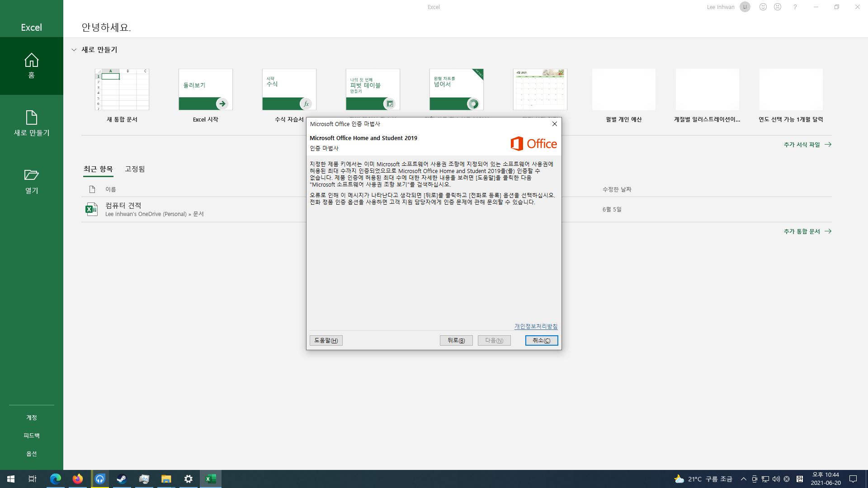Open 옵션 (Options) in the sidebar

[32, 454]
